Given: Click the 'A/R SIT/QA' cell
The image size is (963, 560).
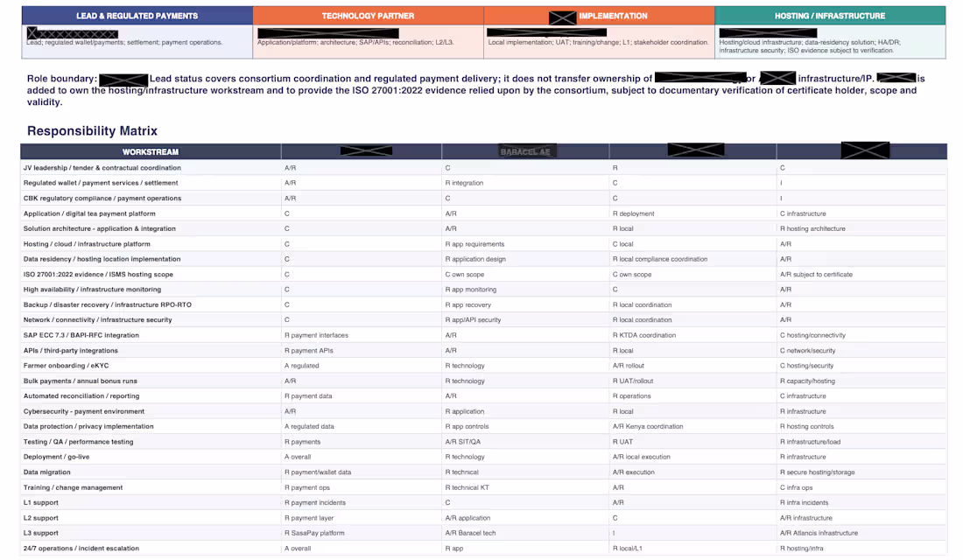Looking at the screenshot, I should (x=463, y=442).
